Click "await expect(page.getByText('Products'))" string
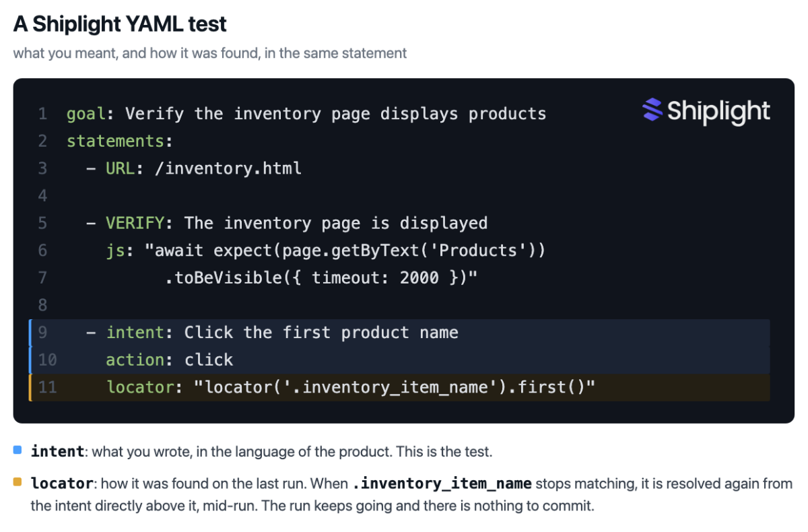Viewport: 808px width, 532px height. (x=345, y=251)
